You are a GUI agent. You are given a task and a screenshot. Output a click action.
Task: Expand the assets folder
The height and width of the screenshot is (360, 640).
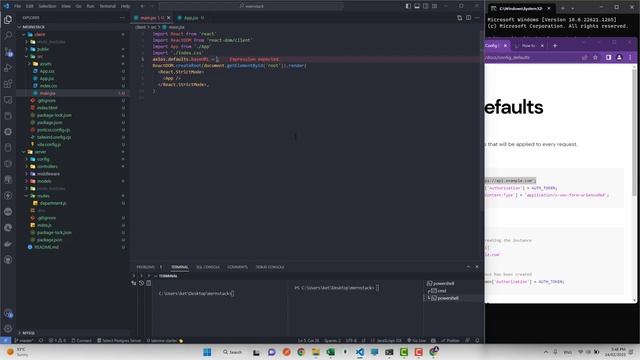(46, 64)
